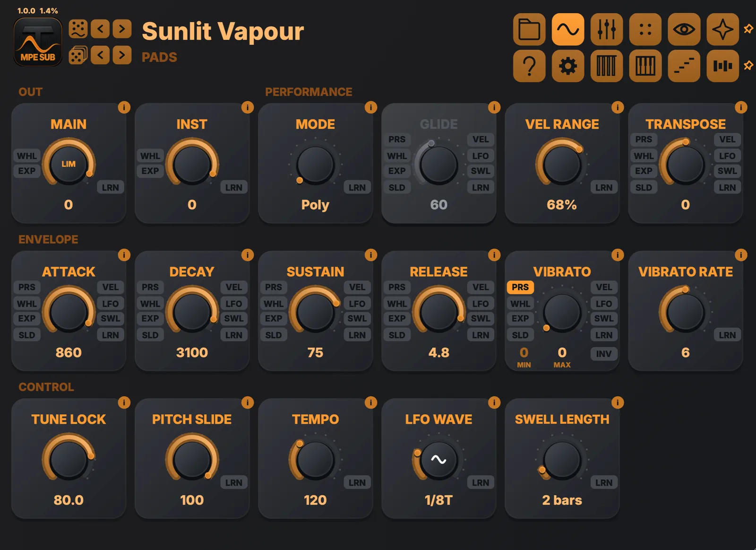Viewport: 756px width, 550px height.
Task: Open info for the SWELL LENGTH panel
Action: [618, 402]
